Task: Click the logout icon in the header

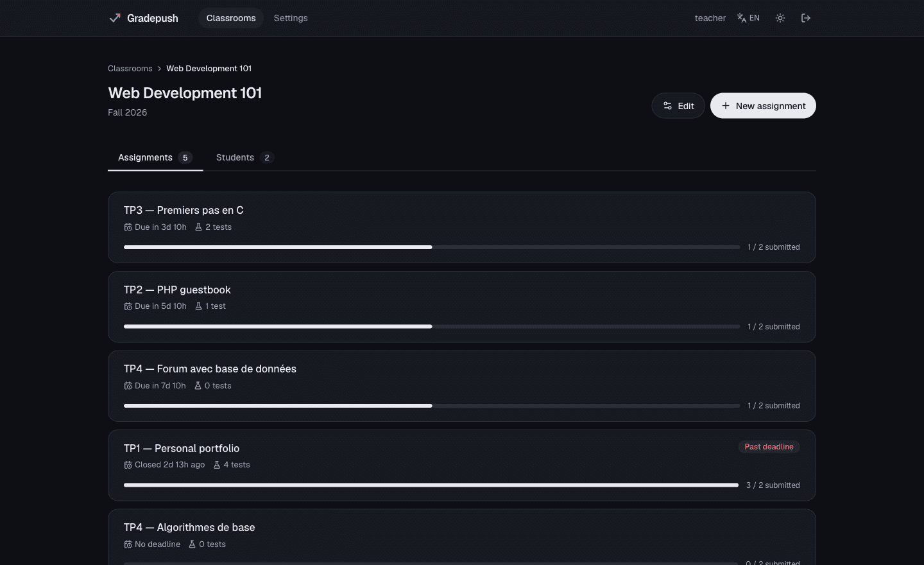Action: (806, 18)
